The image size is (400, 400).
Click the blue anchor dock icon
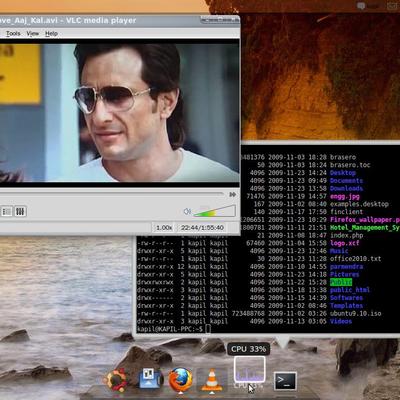click(150, 379)
